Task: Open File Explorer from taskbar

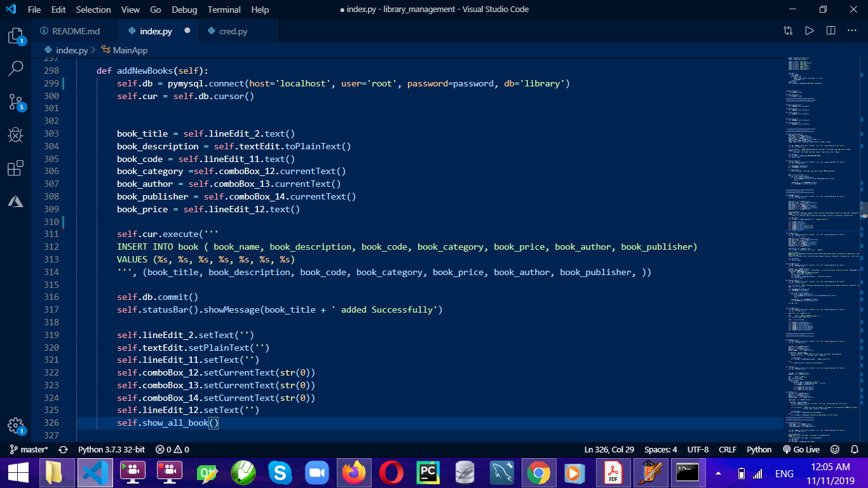Action: coord(57,473)
